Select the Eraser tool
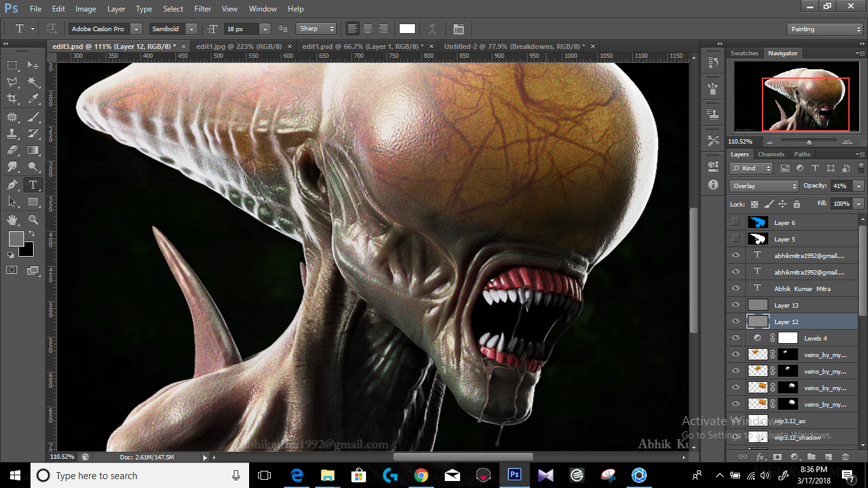Screen dimensions: 868x488 click(12, 150)
